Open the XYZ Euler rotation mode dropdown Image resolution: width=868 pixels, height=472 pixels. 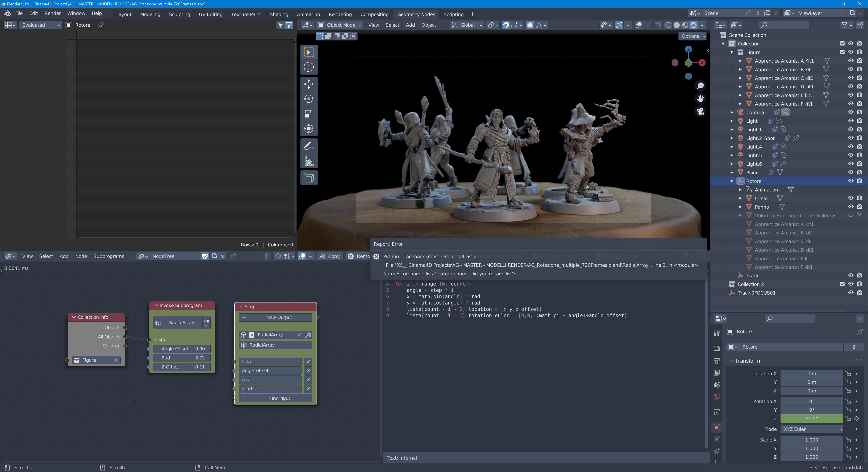[x=812, y=429]
